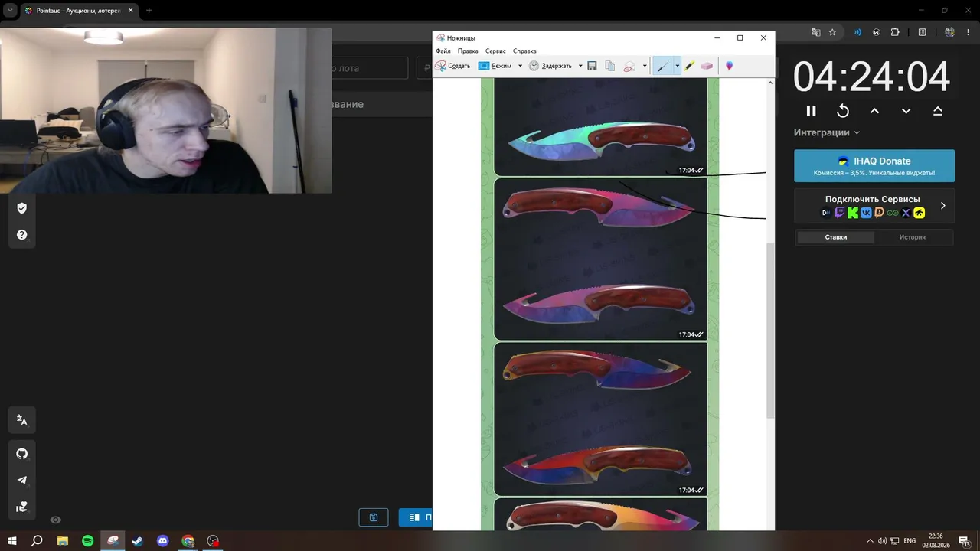980x551 pixels.
Task: Open the Chrome tab search dropdown
Action: pos(10,11)
